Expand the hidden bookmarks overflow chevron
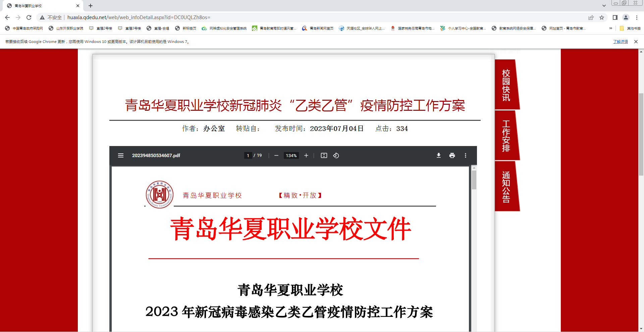 click(x=610, y=28)
